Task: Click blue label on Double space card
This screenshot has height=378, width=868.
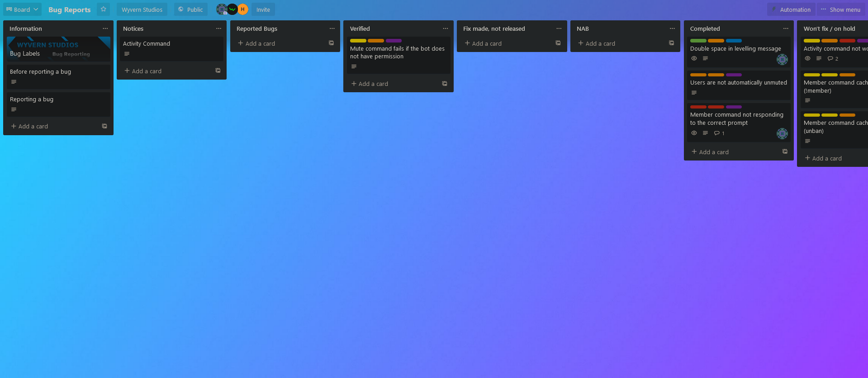Action: tap(734, 41)
